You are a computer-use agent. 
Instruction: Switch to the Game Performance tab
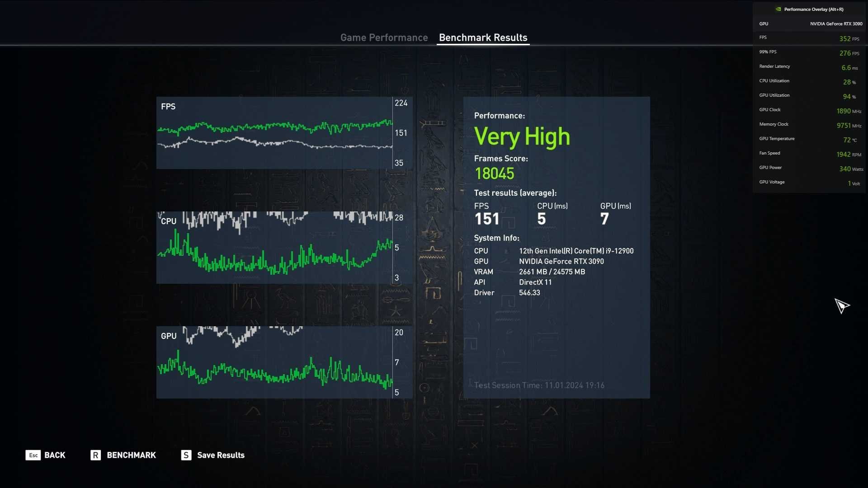click(x=384, y=38)
